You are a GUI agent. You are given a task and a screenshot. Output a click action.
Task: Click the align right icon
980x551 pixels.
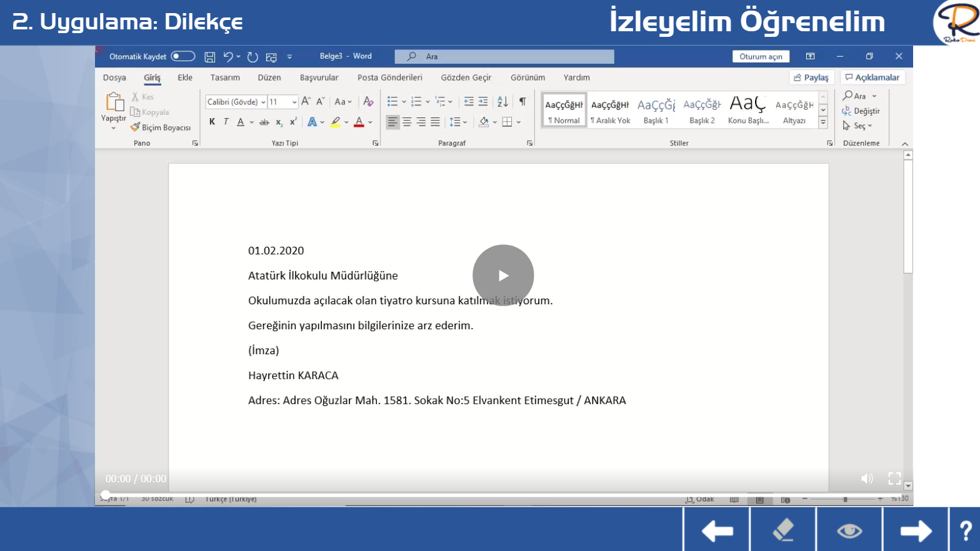421,122
